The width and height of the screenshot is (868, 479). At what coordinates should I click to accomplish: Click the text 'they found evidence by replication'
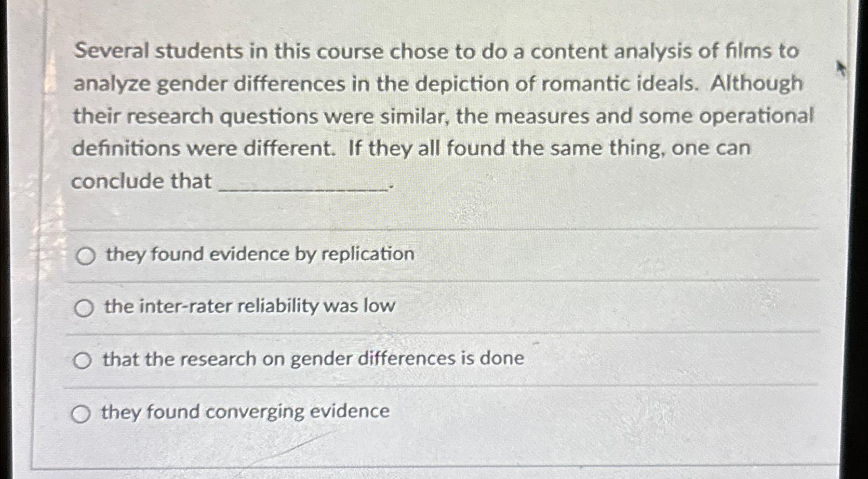tap(258, 254)
